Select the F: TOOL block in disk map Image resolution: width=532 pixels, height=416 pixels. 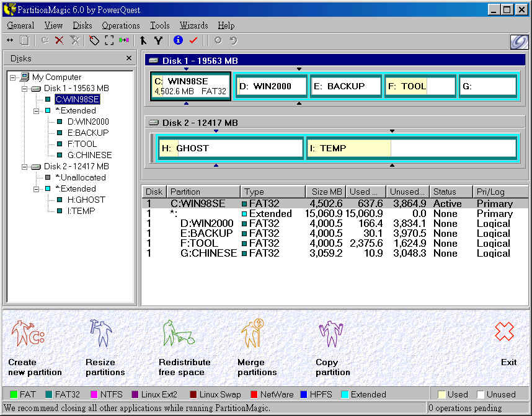[420, 86]
